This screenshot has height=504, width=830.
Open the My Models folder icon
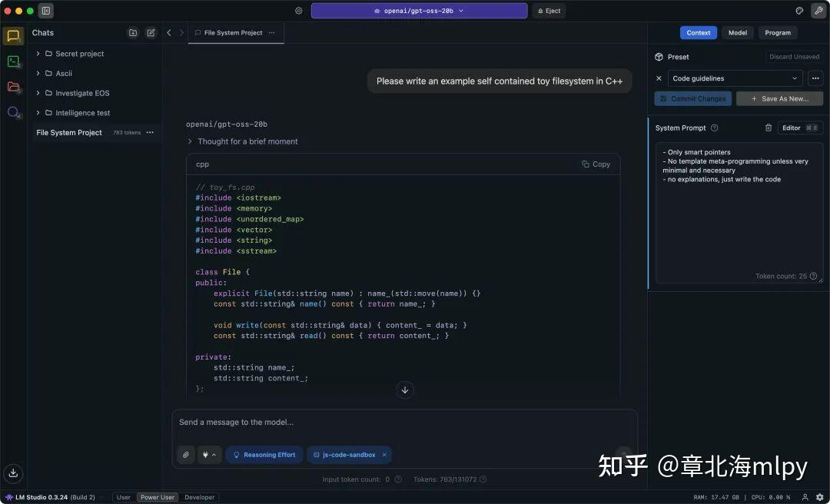point(13,87)
